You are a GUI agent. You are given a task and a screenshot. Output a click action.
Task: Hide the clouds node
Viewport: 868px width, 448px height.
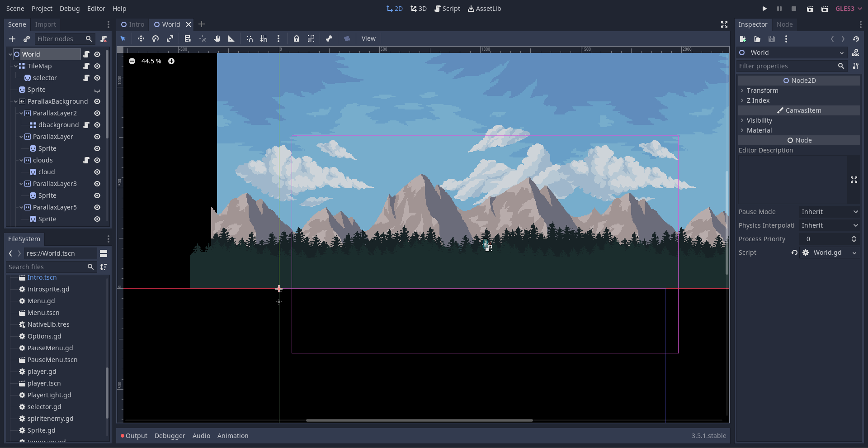tap(97, 160)
